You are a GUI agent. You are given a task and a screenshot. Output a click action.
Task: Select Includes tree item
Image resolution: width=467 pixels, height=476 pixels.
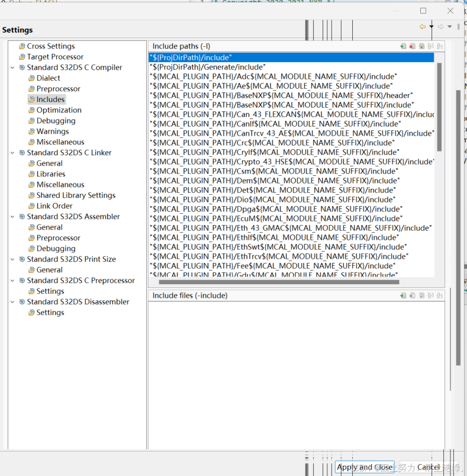pyautogui.click(x=46, y=99)
